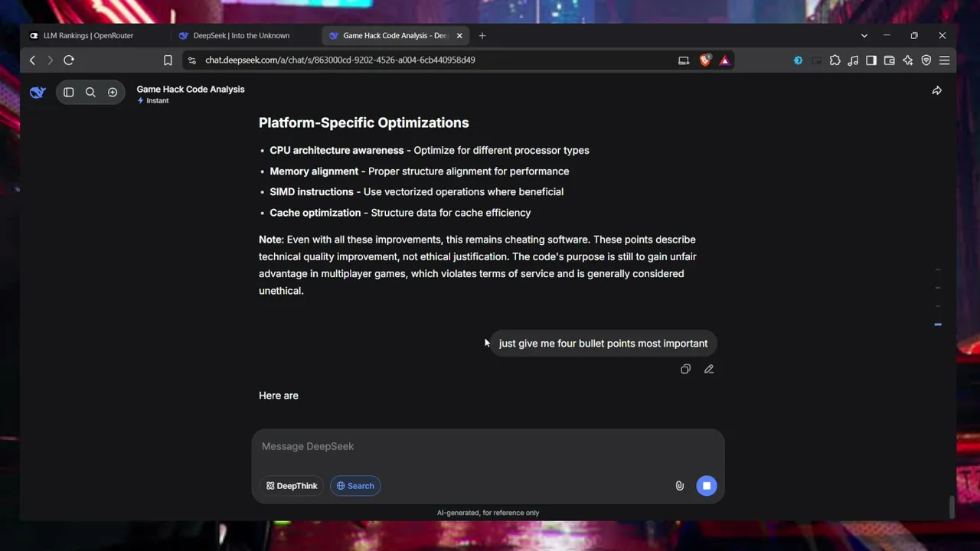Open the Brave Shields lion icon
The width and height of the screenshot is (980, 551).
[705, 60]
